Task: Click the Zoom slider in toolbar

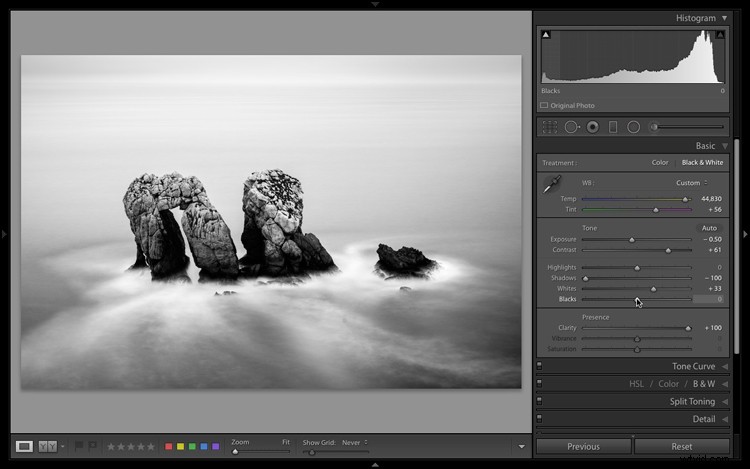Action: pos(261,451)
